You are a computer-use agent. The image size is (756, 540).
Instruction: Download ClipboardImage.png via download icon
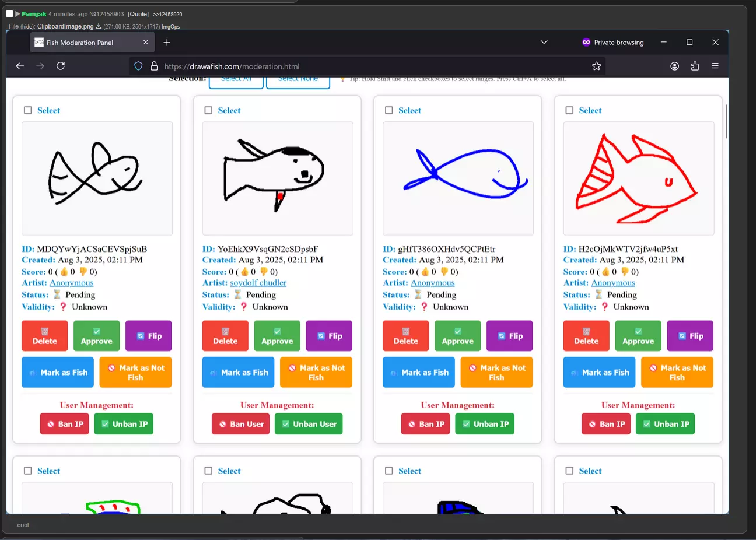coord(99,26)
